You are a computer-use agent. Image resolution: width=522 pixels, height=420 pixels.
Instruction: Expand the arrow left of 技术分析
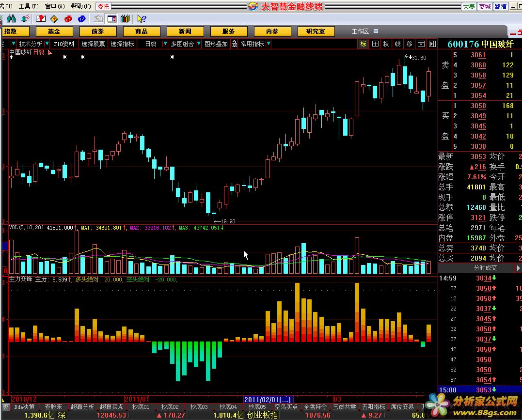pyautogui.click(x=13, y=44)
